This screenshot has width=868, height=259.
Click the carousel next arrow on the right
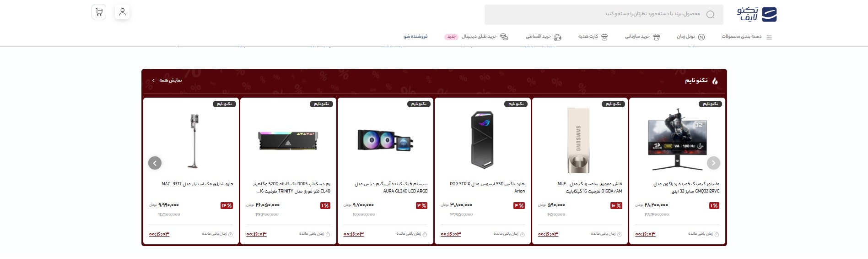[713, 163]
